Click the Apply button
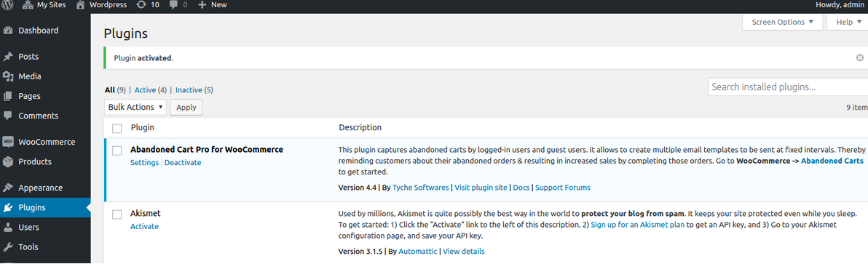Screen dimensions: 868x264 click(186, 107)
